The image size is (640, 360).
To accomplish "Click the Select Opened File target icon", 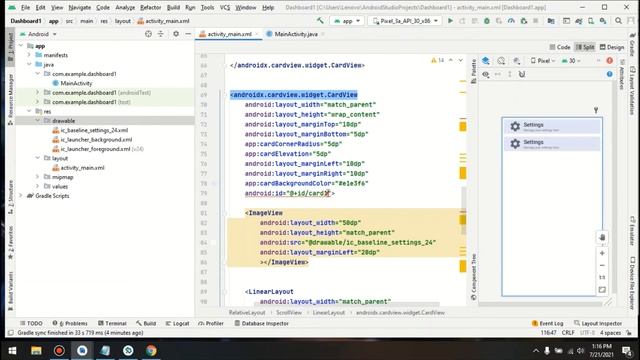I will 149,34.
